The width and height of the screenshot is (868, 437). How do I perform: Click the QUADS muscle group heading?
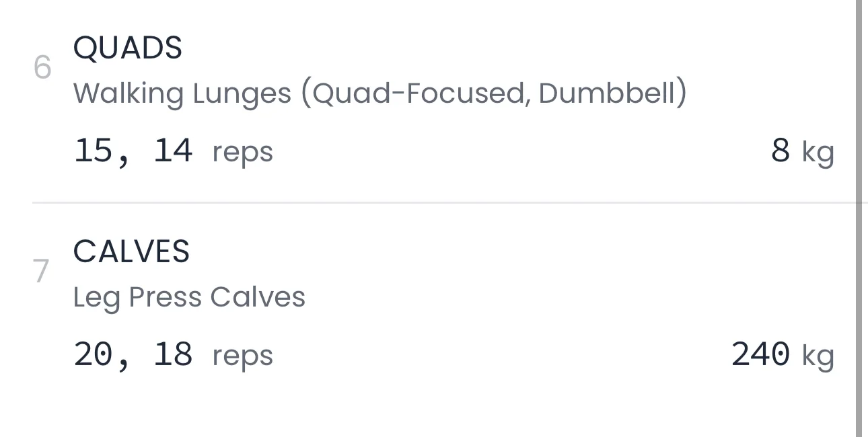tap(127, 48)
